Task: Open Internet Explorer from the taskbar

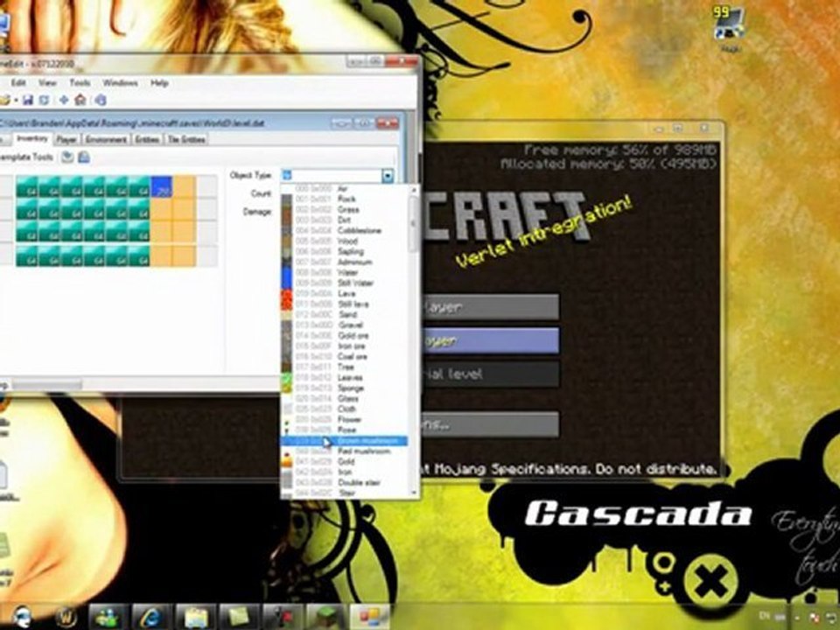Action: 151,617
